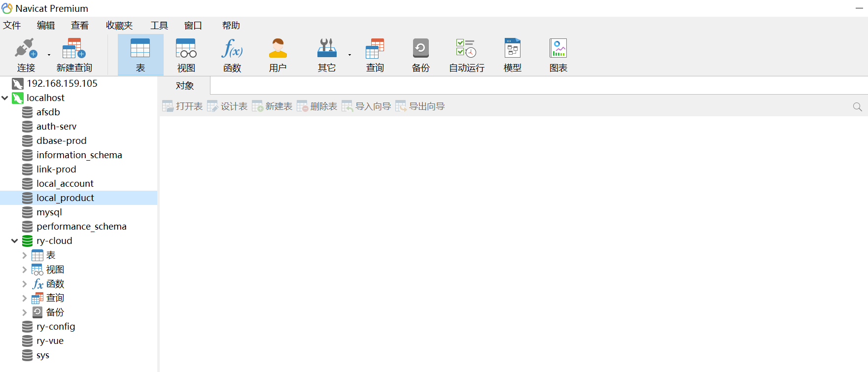Click the 视图 view icon under ry-cloud

tap(37, 270)
